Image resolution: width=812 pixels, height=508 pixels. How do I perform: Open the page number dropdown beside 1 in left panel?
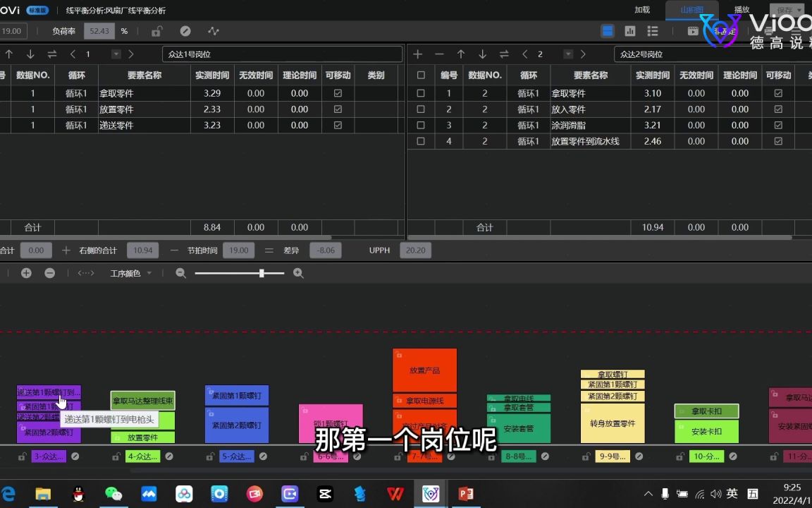pos(115,54)
